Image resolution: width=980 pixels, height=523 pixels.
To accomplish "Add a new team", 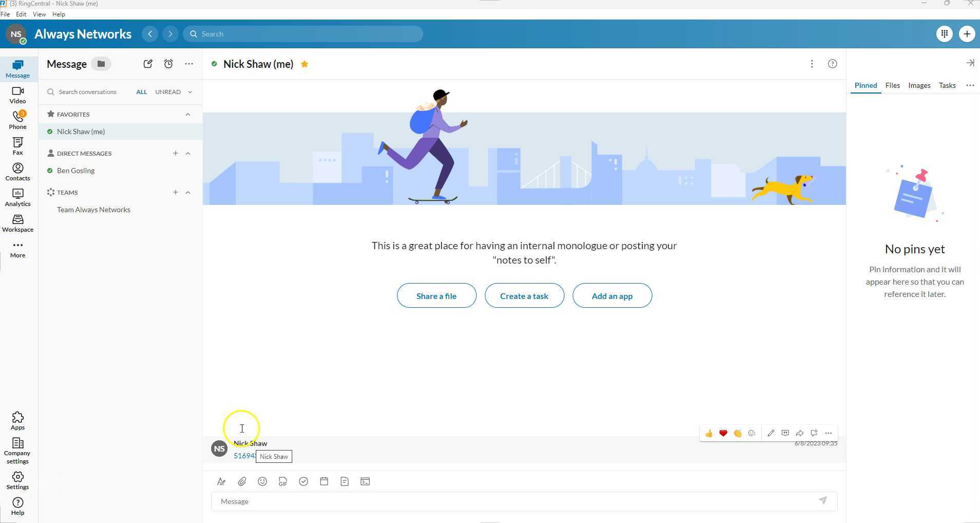I will 176,193.
